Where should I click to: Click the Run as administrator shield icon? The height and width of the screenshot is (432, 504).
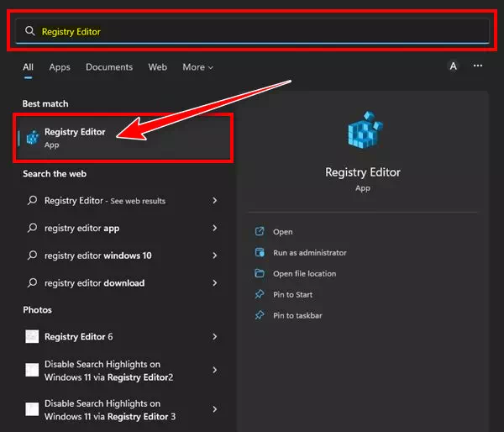point(260,252)
